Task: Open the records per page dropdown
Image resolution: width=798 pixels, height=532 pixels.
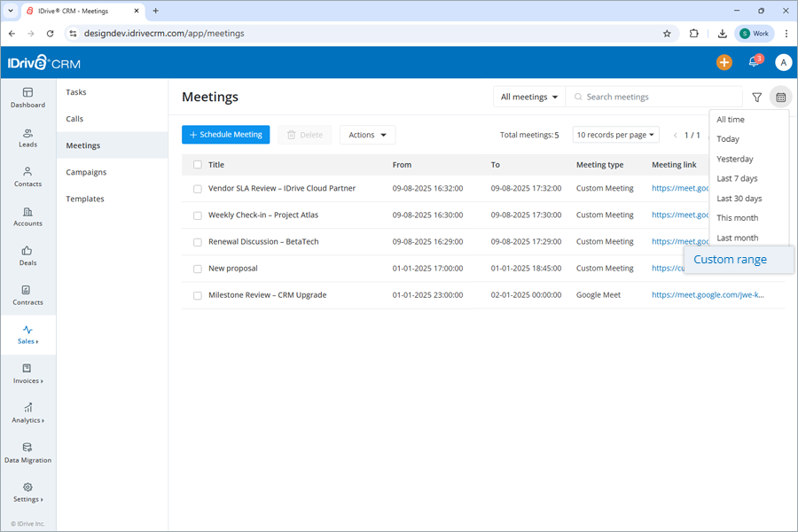Action: pos(615,135)
